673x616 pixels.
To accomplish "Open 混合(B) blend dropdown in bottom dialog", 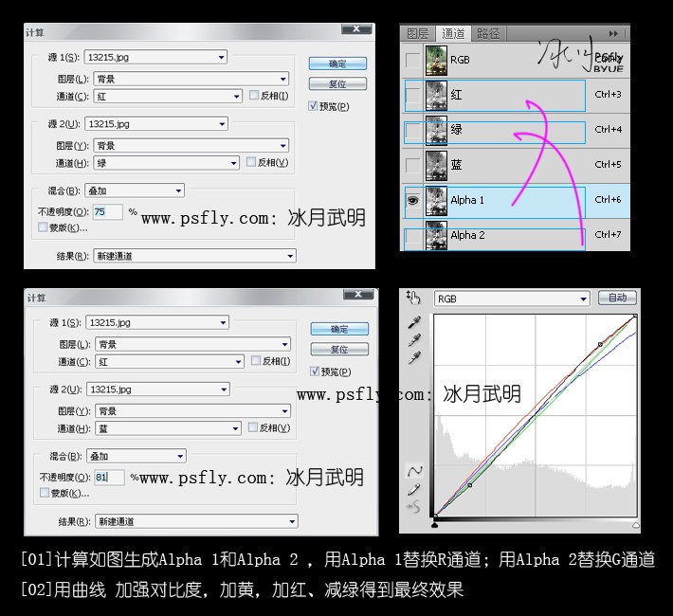I will coord(136,456).
